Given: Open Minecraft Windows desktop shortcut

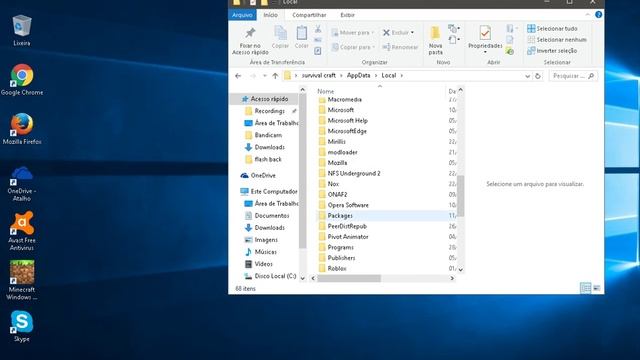Looking at the screenshot, I should (22, 280).
